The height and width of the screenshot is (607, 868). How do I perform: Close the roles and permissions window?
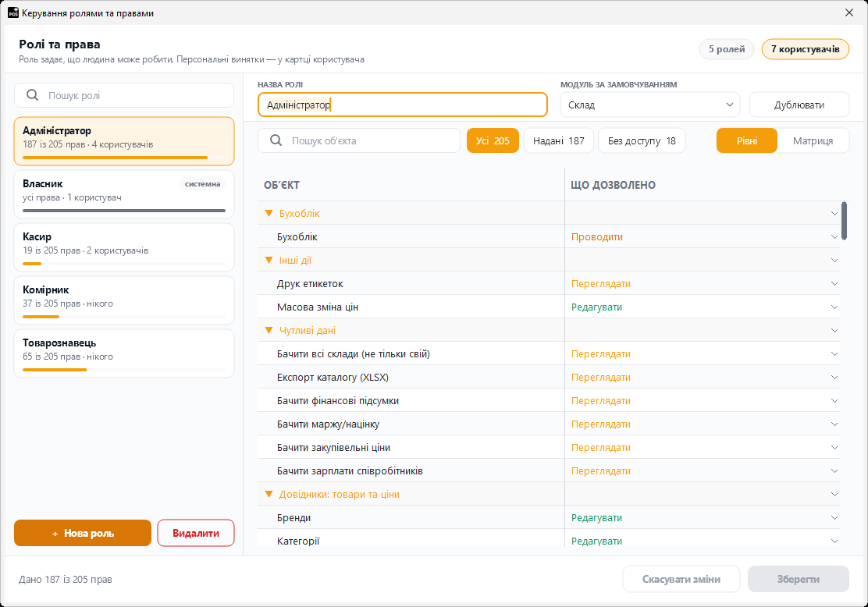849,12
